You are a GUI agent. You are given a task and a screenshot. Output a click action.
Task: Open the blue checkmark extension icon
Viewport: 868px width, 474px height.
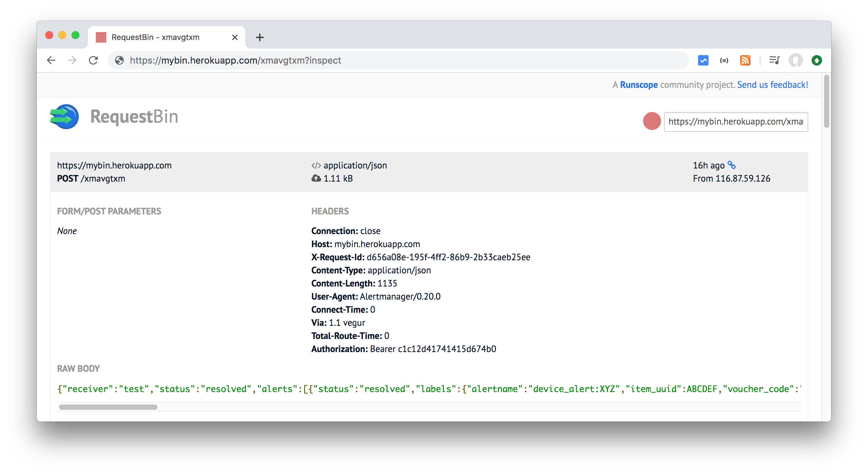[x=703, y=61]
